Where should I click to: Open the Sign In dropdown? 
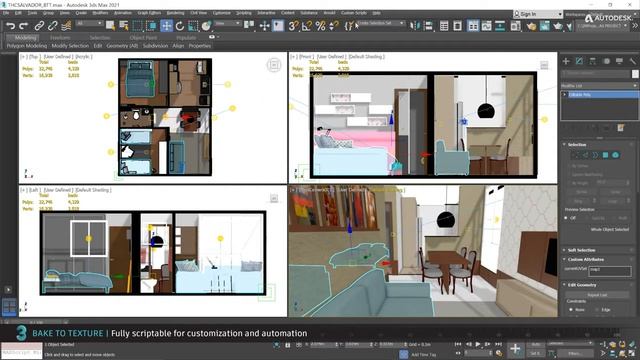coord(538,14)
